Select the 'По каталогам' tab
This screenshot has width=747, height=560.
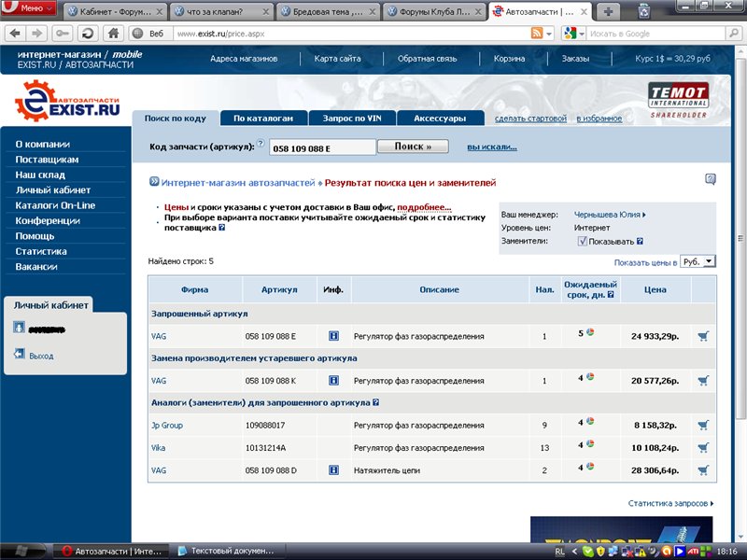263,119
